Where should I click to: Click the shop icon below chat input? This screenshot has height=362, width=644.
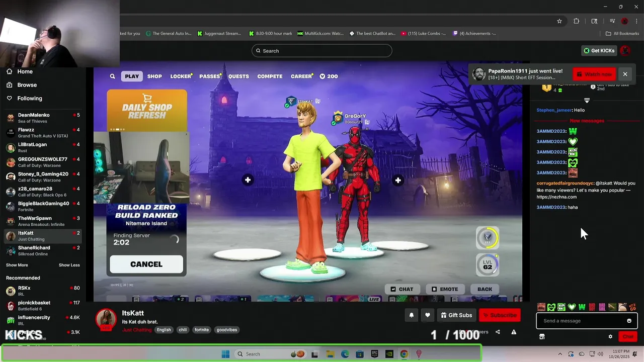pyautogui.click(x=542, y=337)
